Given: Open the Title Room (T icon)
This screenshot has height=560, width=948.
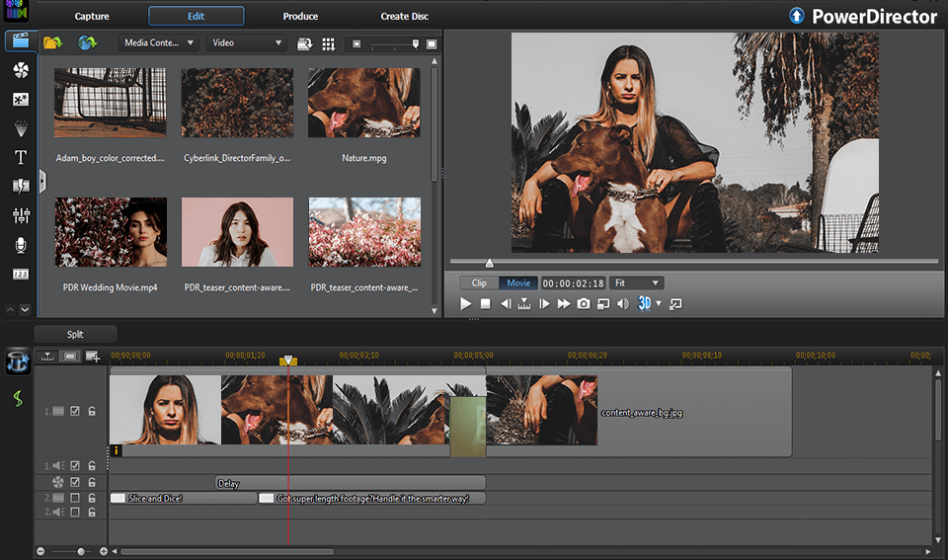Looking at the screenshot, I should coord(20,157).
